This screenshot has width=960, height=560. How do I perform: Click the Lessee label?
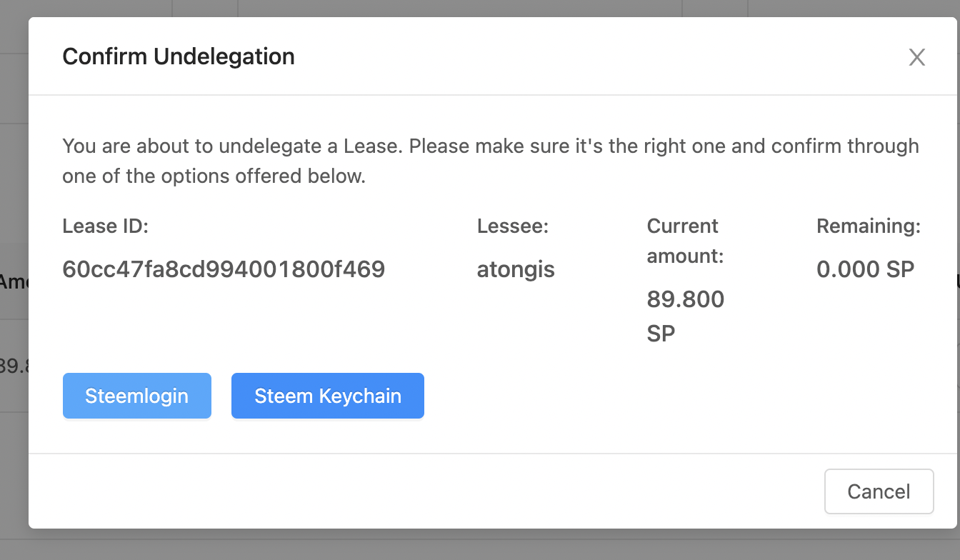pyautogui.click(x=512, y=226)
